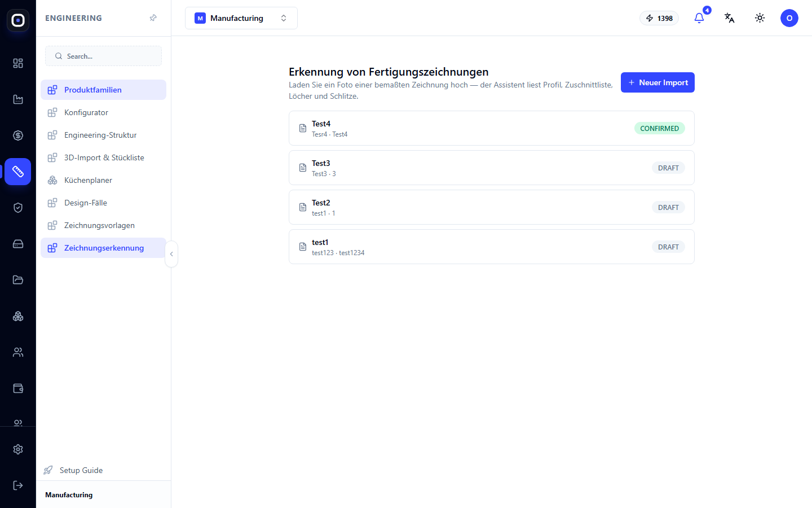Image resolution: width=812 pixels, height=508 pixels.
Task: Open Konfigurator in the sidebar
Action: point(103,112)
